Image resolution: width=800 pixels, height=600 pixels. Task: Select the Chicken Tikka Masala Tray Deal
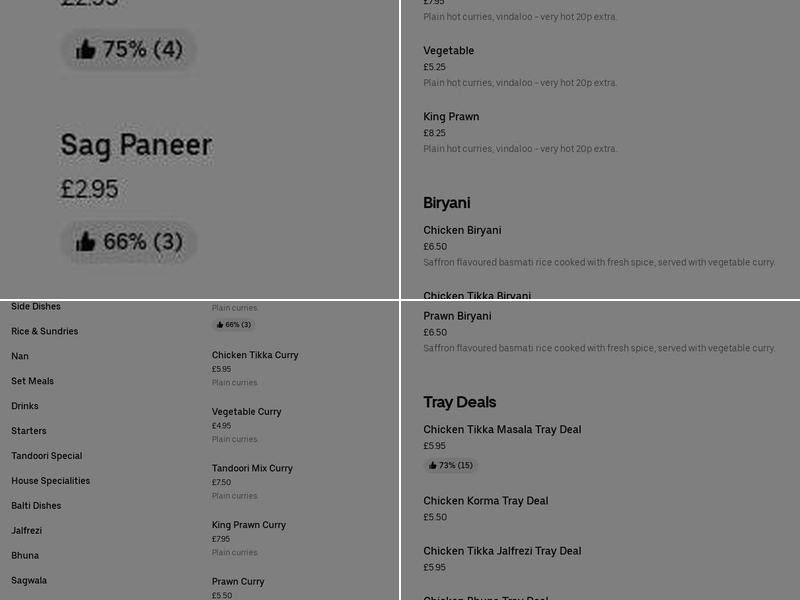(x=502, y=430)
